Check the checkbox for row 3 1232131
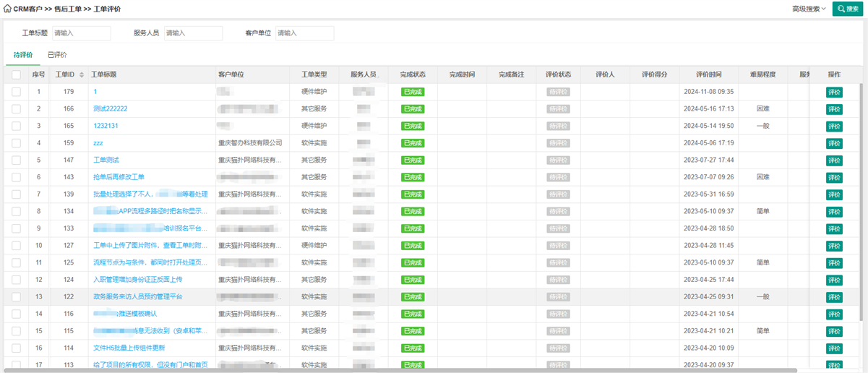The image size is (868, 373). tap(16, 126)
